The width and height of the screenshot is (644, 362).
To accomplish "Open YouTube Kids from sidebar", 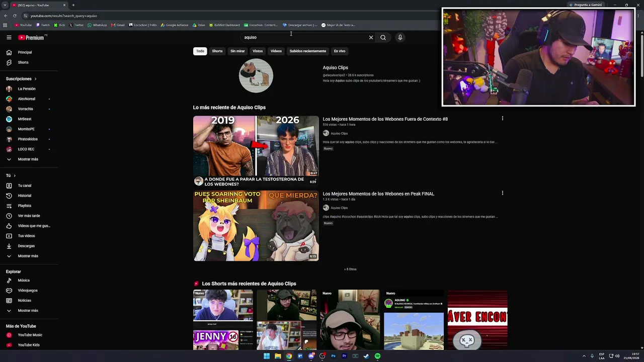I will point(29,345).
